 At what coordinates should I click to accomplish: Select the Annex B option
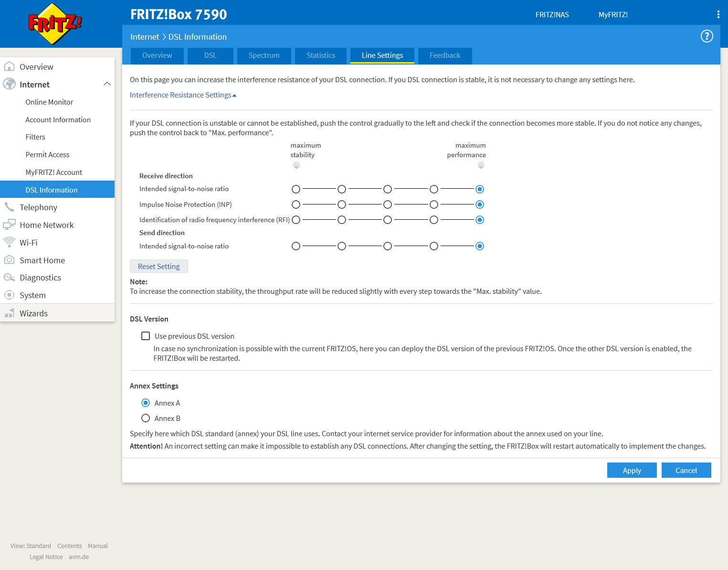coord(146,418)
